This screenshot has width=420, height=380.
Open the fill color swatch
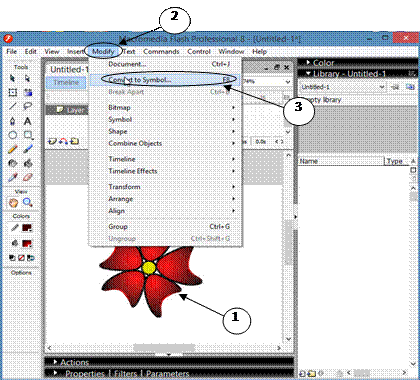tap(27, 244)
